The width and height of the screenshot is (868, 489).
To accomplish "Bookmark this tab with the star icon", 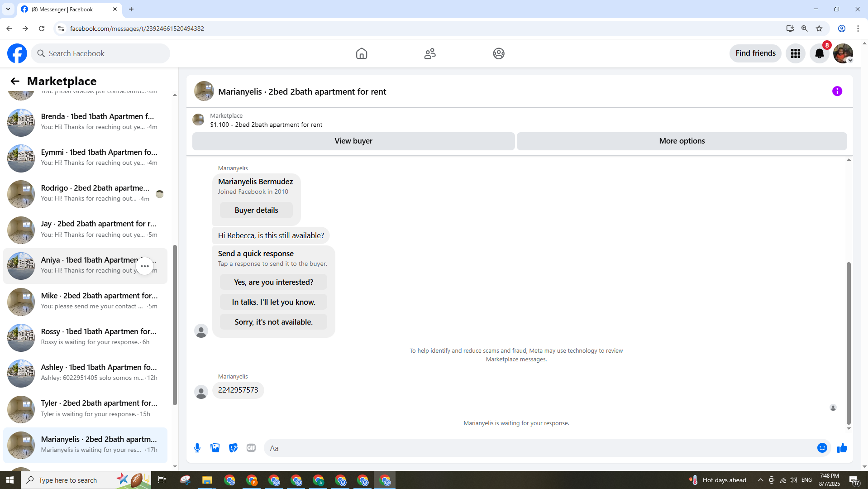I will tap(819, 29).
